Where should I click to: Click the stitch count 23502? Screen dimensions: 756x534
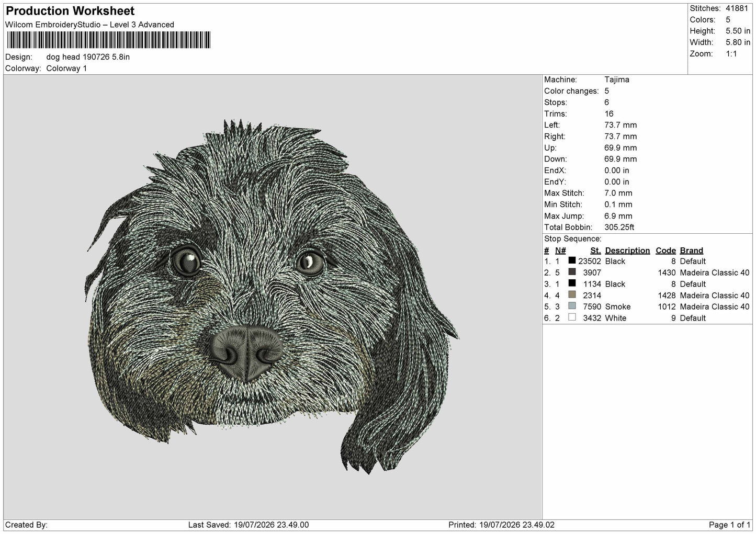pos(590,261)
